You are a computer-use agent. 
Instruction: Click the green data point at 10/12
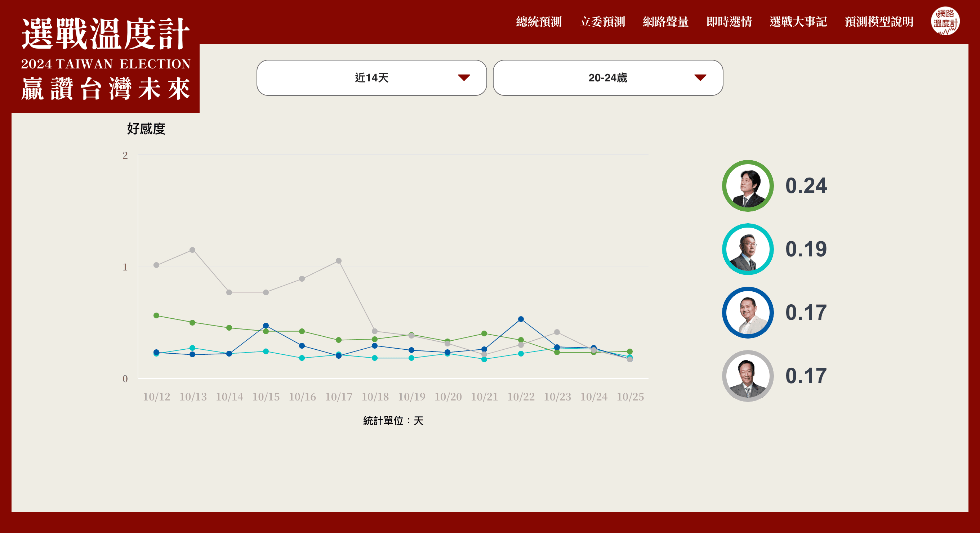[x=156, y=315]
